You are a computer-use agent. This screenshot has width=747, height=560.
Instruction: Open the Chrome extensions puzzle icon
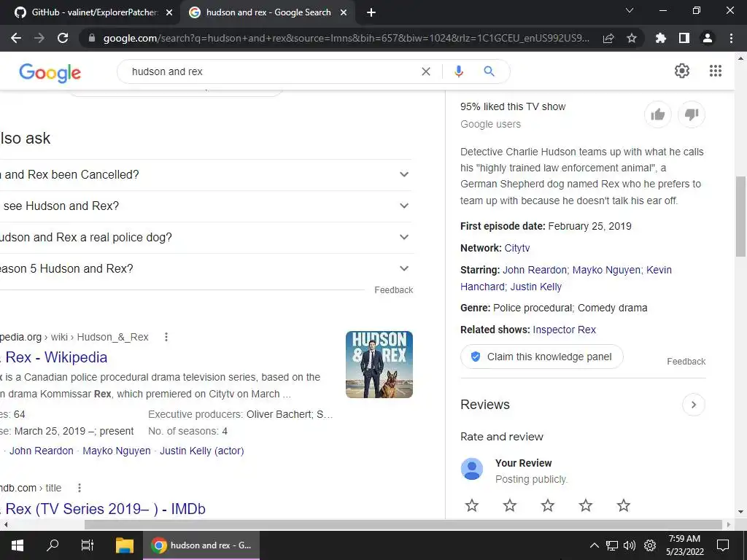click(661, 38)
